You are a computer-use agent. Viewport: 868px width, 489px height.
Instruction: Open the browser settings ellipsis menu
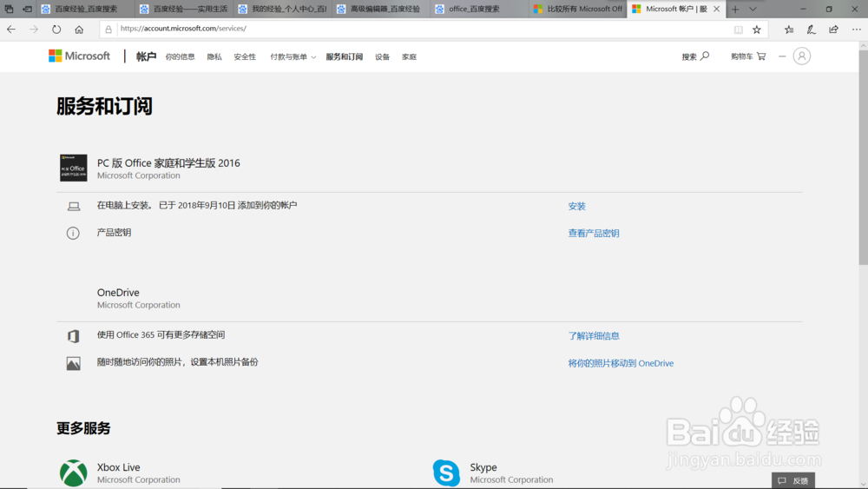(857, 30)
